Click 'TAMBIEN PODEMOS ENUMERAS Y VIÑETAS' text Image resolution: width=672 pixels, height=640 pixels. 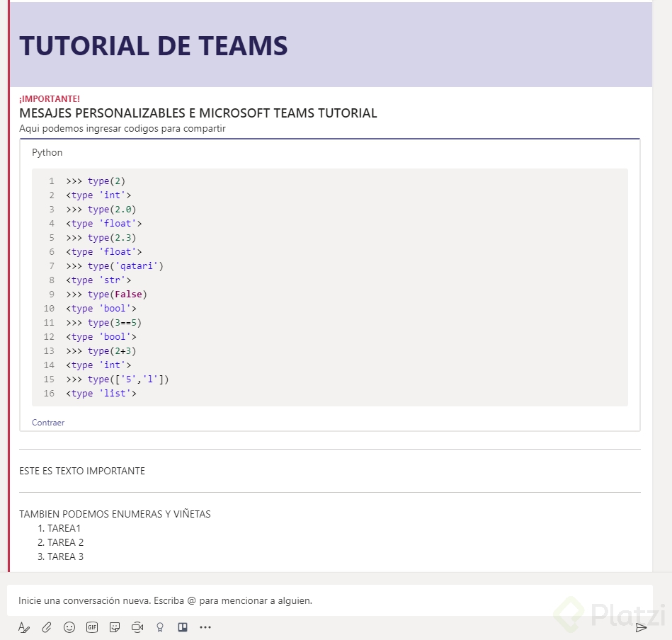(115, 514)
